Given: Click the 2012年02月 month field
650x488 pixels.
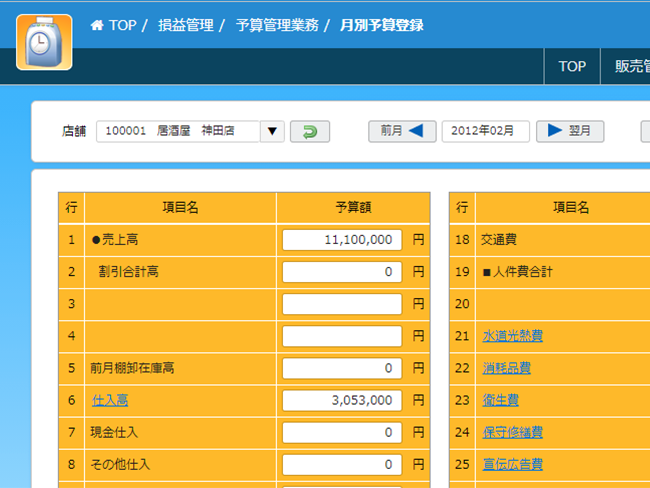Looking at the screenshot, I should point(485,131).
